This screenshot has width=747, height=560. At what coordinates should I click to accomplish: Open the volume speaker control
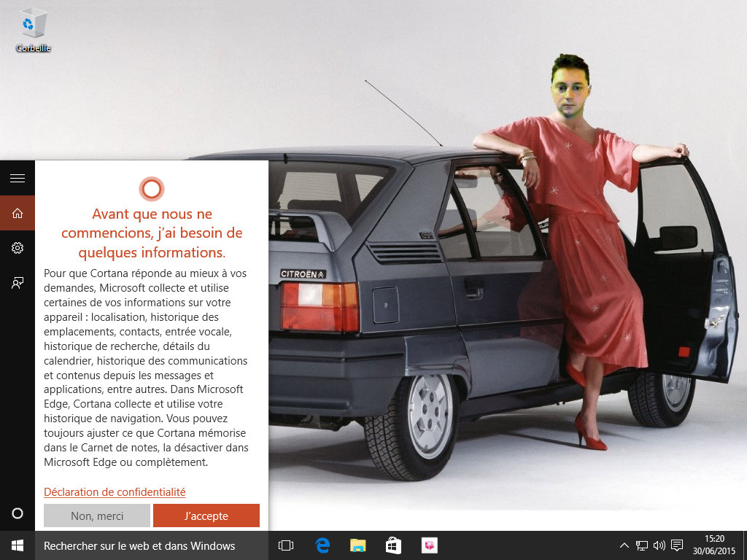659,545
